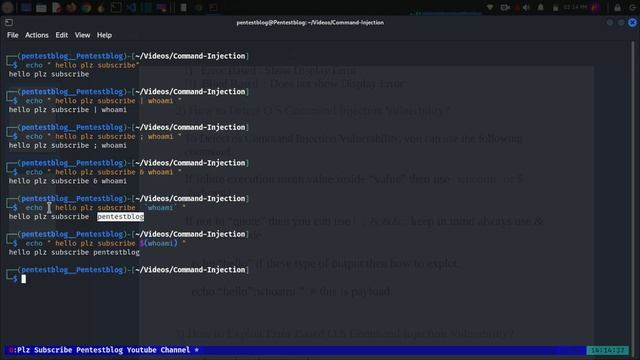Open Visual Studio Code panel icon
640x360 pixels.
coord(131,7)
